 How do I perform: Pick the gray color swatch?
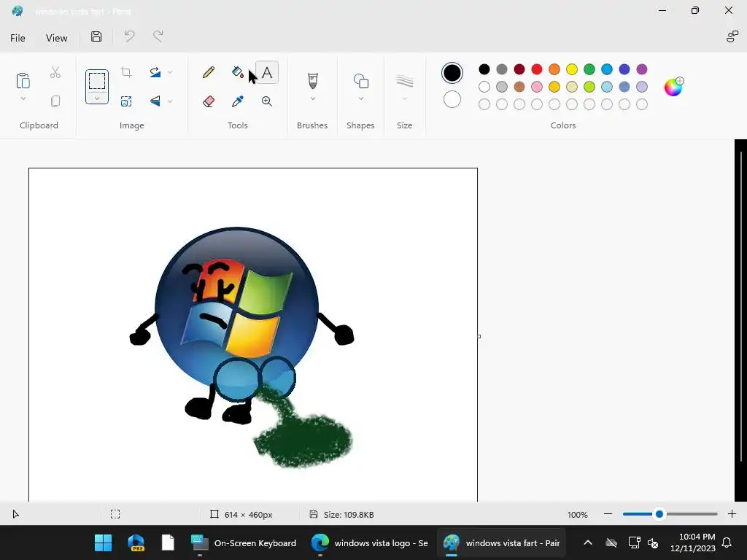(x=502, y=69)
